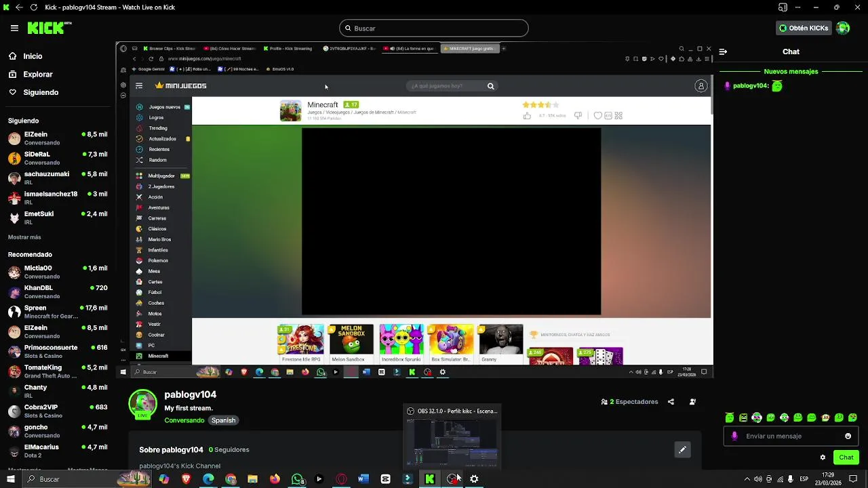Open recommended channel Mictia00
The width and height of the screenshot is (868, 488).
tap(58, 272)
